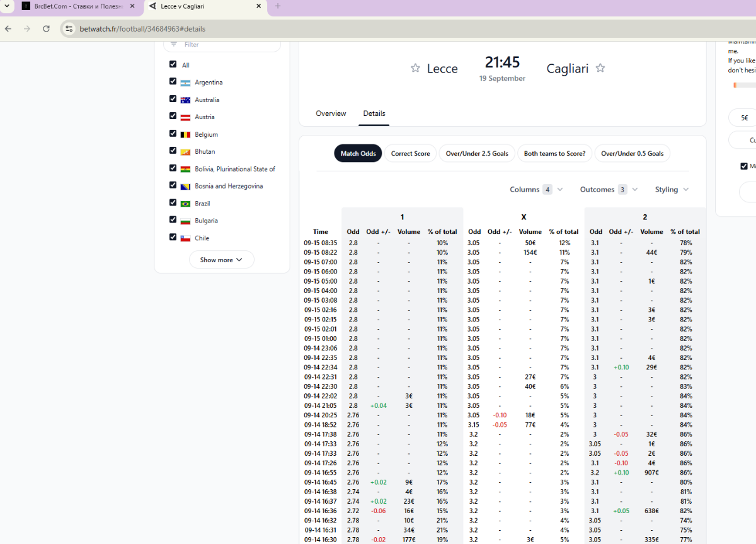
Task: Close the Lecce v Cagliari tab
Action: [258, 6]
